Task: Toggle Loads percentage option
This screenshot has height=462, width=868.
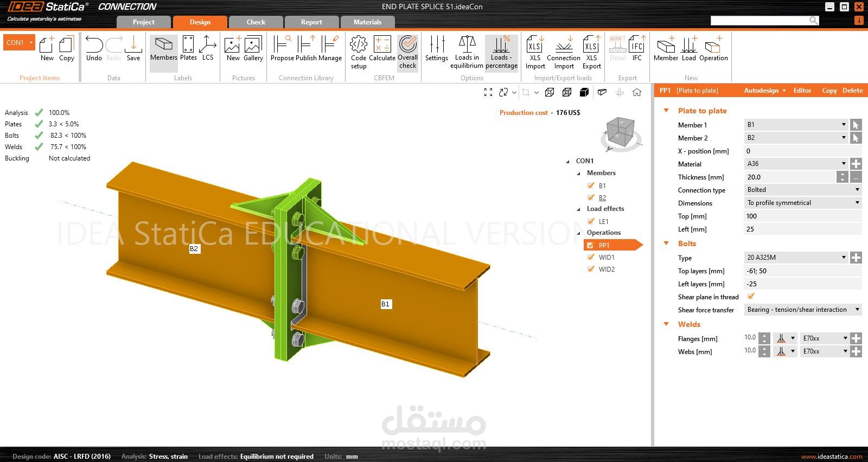Action: (501, 53)
